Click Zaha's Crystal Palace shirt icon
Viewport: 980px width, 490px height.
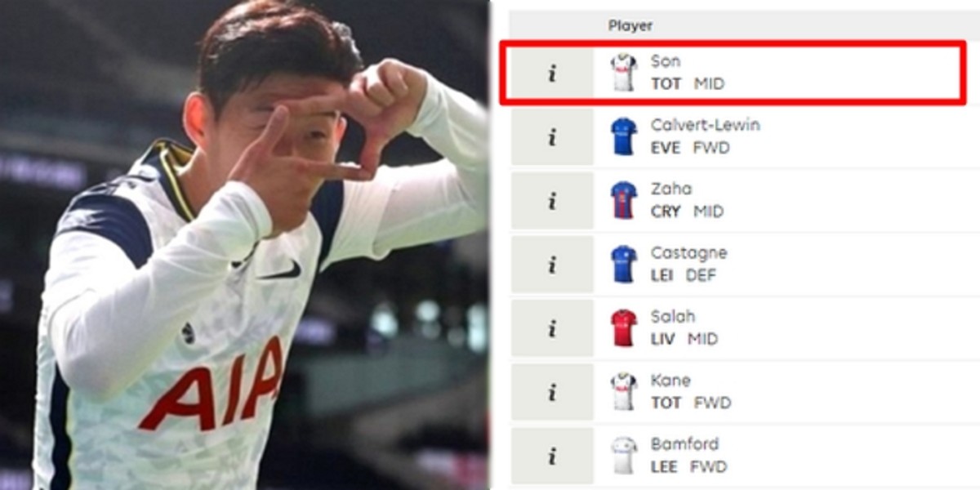(x=624, y=200)
